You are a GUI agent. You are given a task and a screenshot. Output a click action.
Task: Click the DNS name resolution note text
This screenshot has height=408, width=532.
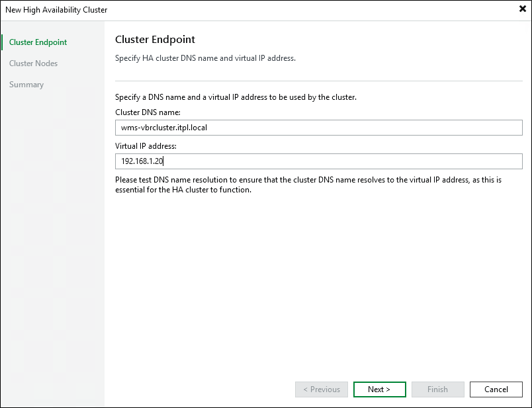click(x=318, y=185)
